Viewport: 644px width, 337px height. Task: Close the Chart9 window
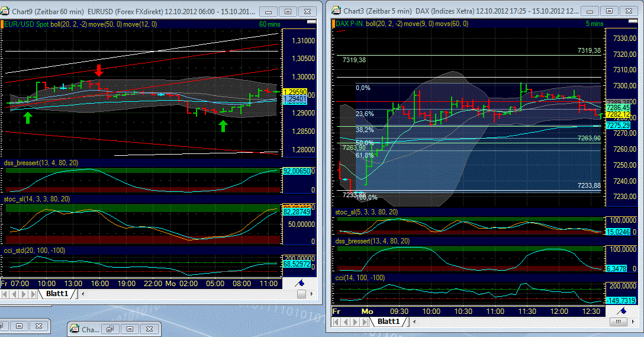[x=308, y=11]
